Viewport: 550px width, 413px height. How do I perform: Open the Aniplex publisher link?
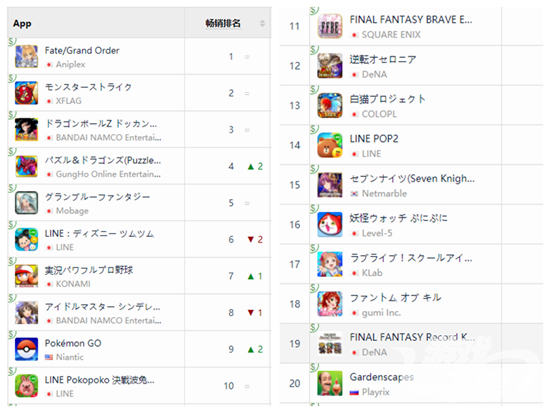click(71, 64)
